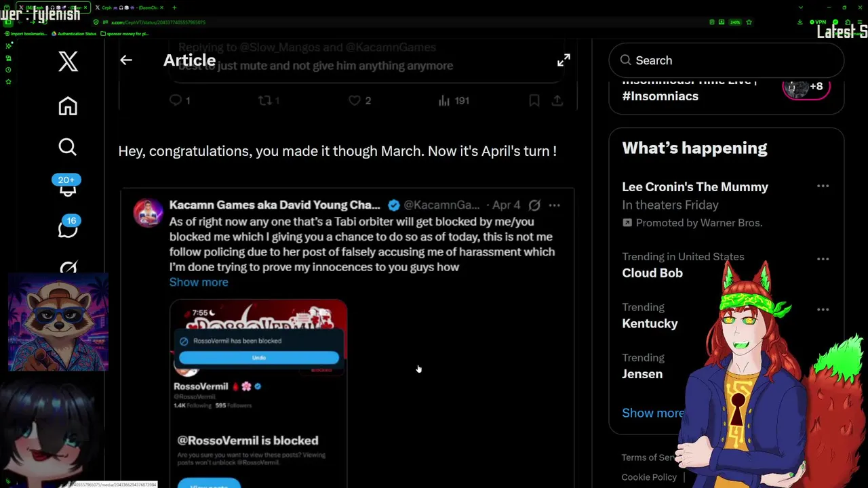Like the reply with 2 likes
This screenshot has height=488, width=868.
359,100
